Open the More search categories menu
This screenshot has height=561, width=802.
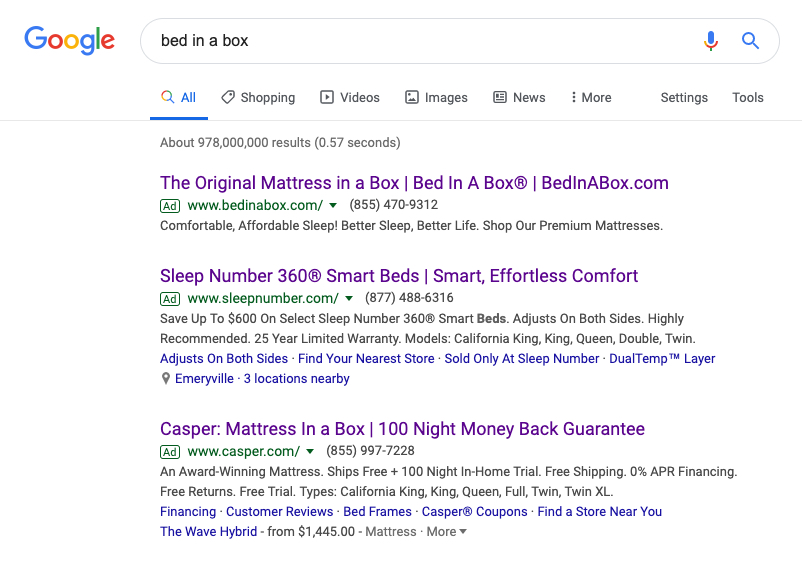pyautogui.click(x=590, y=97)
